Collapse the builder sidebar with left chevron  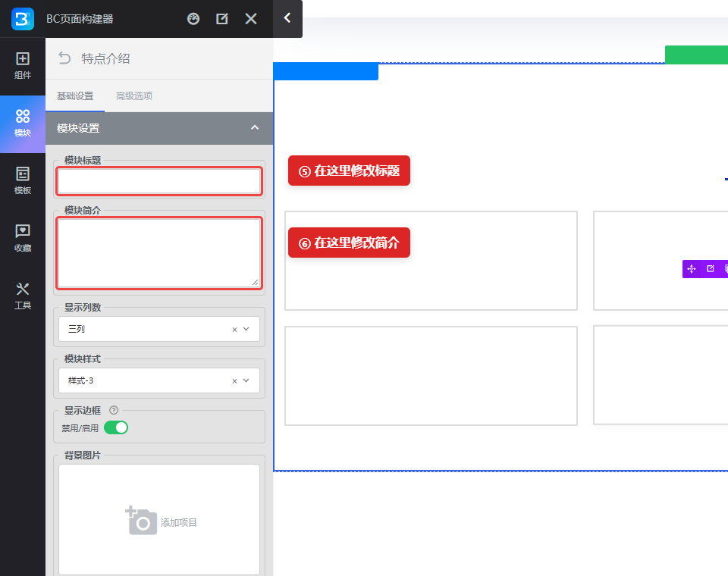[x=287, y=18]
